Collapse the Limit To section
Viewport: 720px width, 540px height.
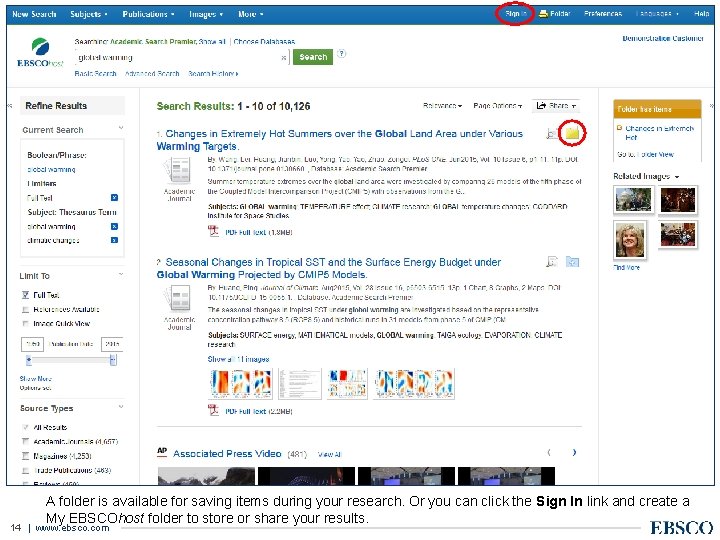click(x=121, y=275)
